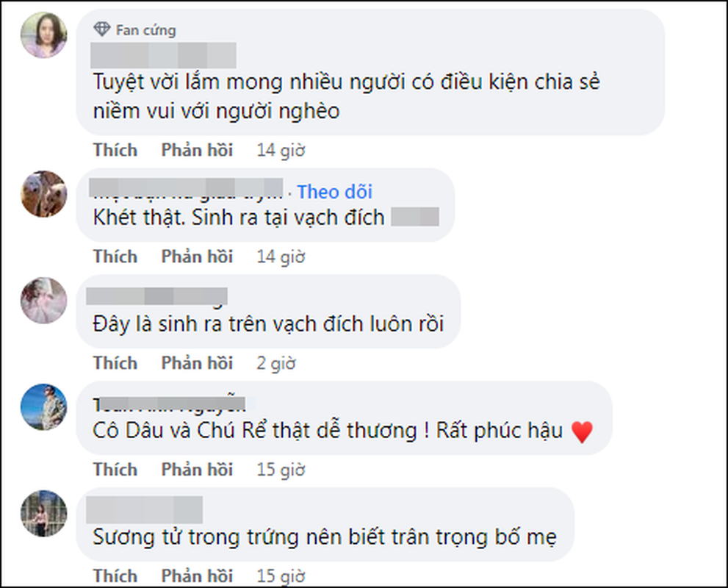Open avatar next to "Sương từ trong trứng" comment
This screenshot has width=728, height=588.
[43, 513]
